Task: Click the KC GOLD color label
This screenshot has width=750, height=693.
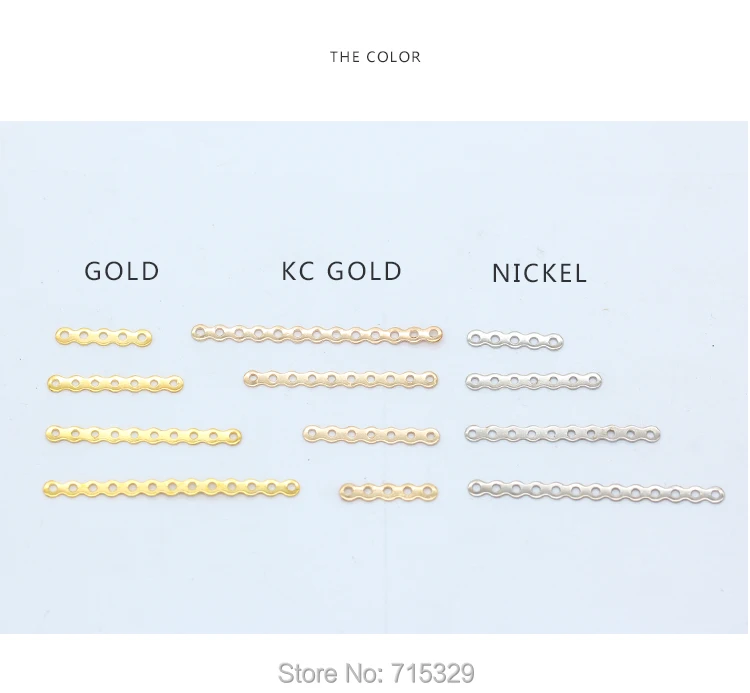Action: 342,271
